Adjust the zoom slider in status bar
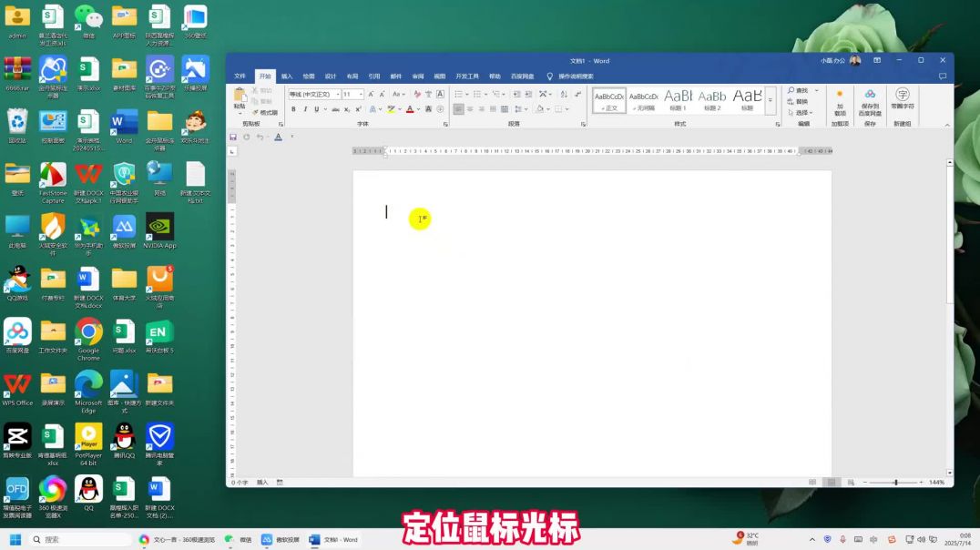 pos(897,480)
